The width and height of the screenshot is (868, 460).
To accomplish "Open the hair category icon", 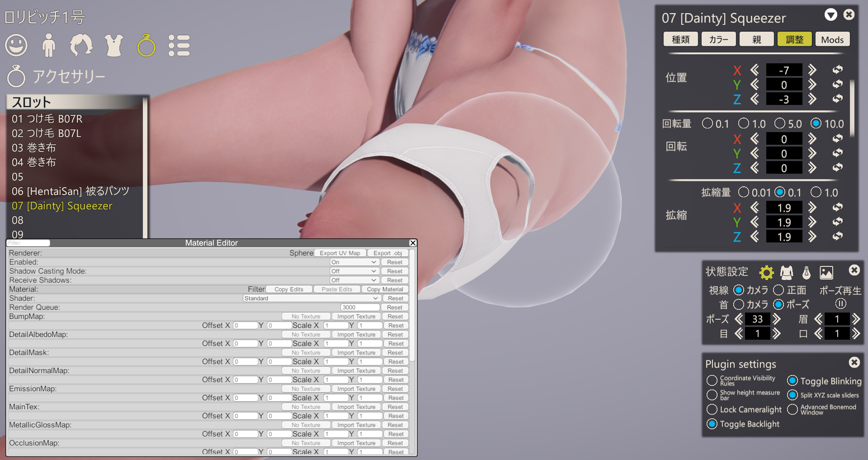I will click(81, 45).
